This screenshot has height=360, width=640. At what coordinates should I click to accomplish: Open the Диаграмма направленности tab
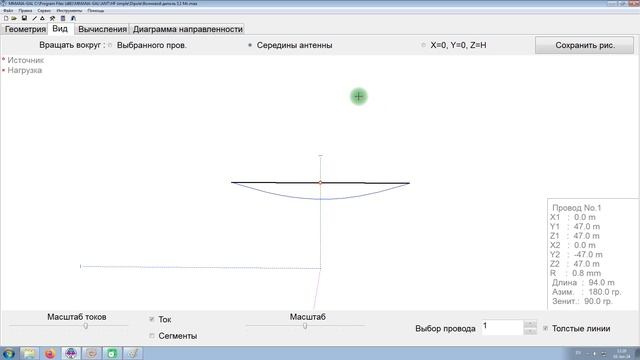(x=188, y=29)
